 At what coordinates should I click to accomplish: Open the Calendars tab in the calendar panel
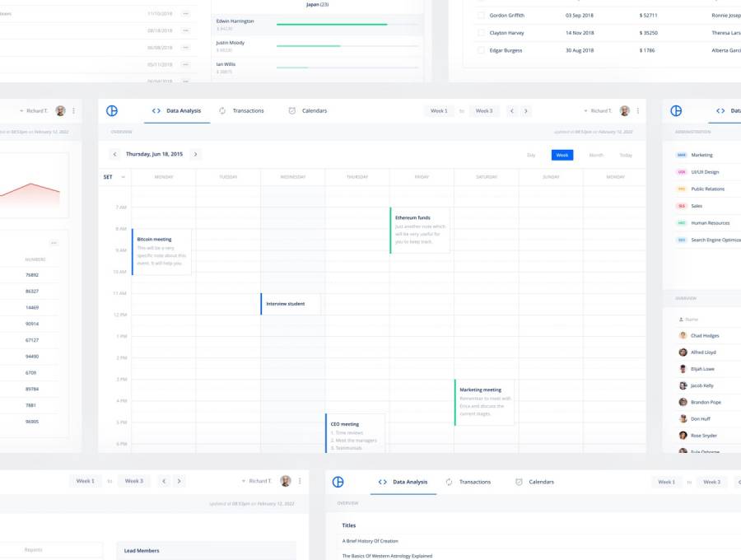tap(314, 110)
